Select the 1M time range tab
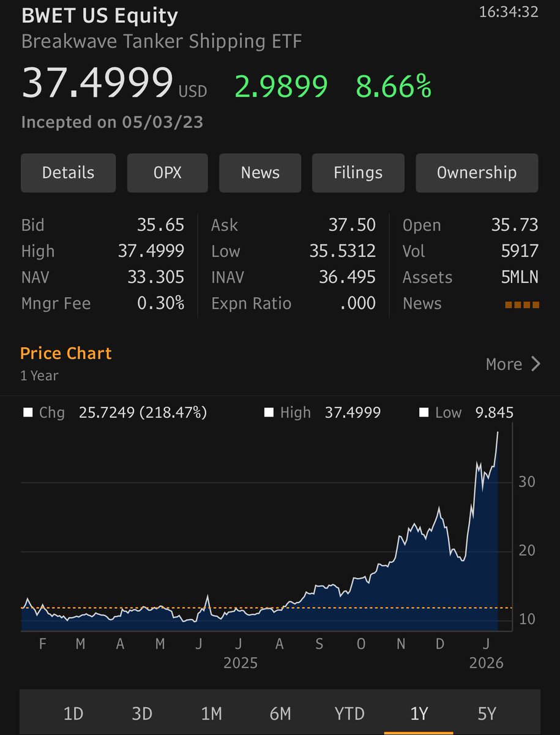The image size is (560, 735). pyautogui.click(x=211, y=714)
